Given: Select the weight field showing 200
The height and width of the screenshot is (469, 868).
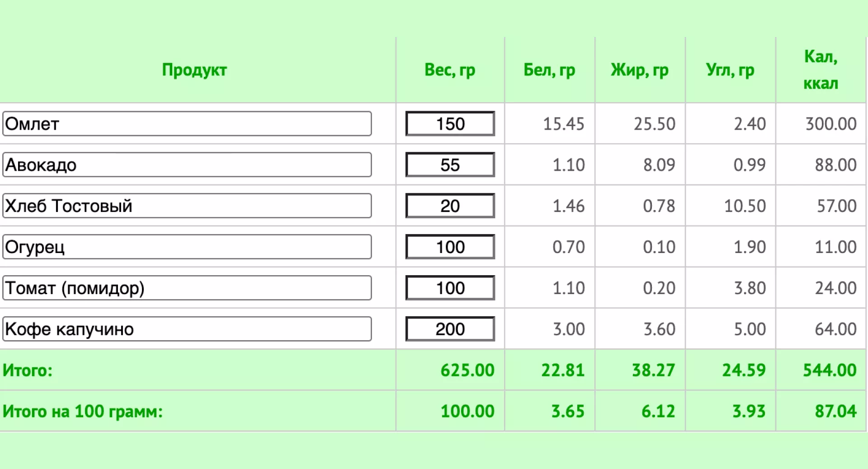Looking at the screenshot, I should pos(450,329).
